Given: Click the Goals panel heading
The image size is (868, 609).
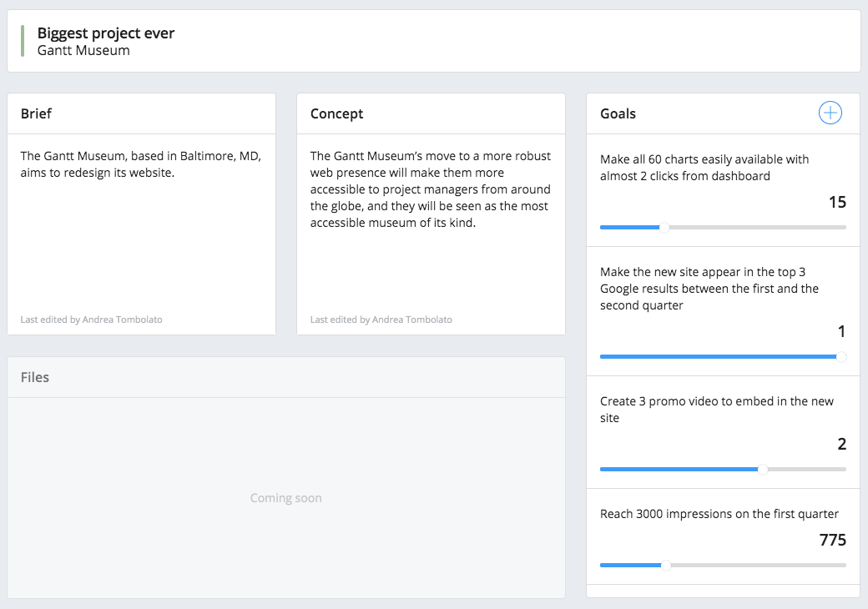Looking at the screenshot, I should click(618, 113).
